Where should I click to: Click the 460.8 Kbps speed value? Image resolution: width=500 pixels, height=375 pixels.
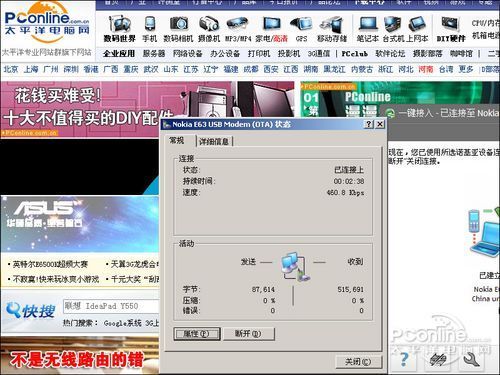[x=345, y=193]
